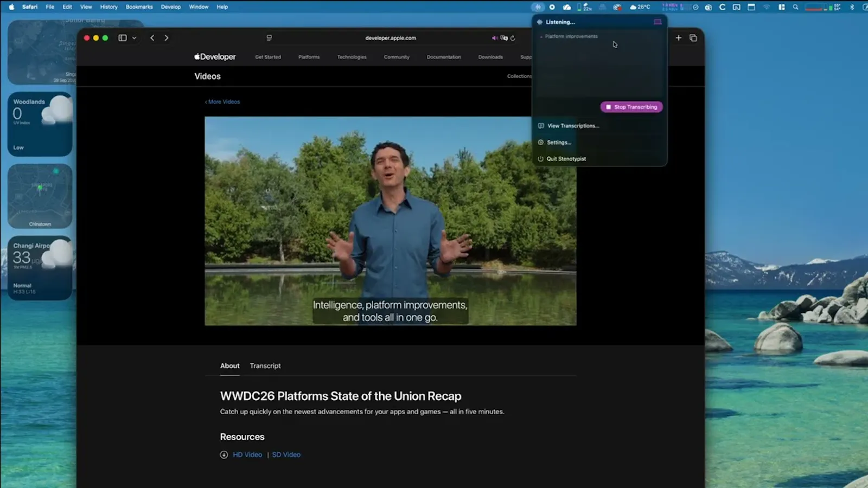Click the Wi-Fi icon in the menu bar
The height and width of the screenshot is (488, 868).
click(x=767, y=7)
